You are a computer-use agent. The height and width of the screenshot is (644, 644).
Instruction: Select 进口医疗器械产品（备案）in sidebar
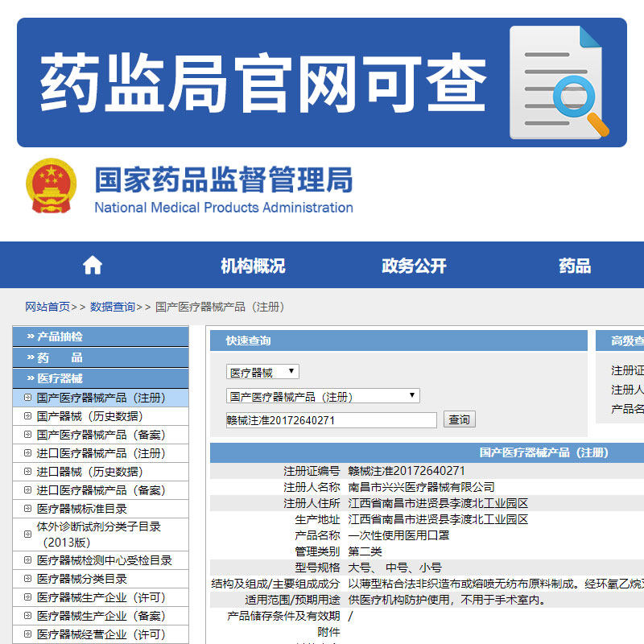pos(101,490)
